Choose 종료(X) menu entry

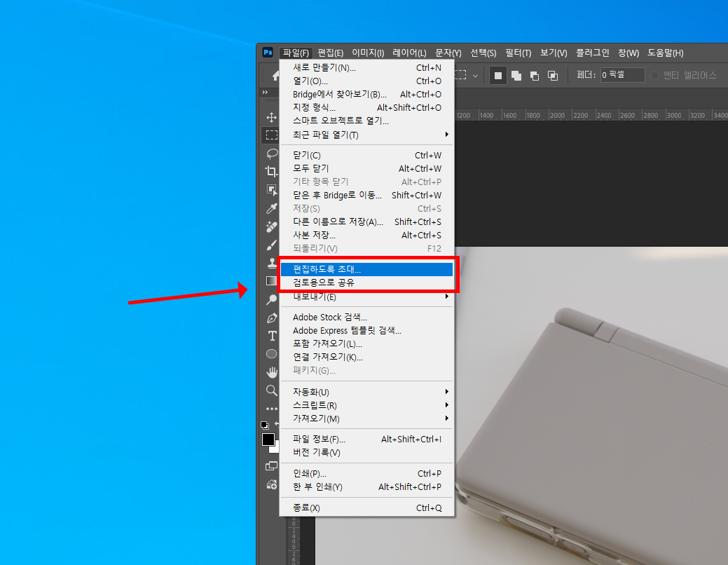(366, 508)
